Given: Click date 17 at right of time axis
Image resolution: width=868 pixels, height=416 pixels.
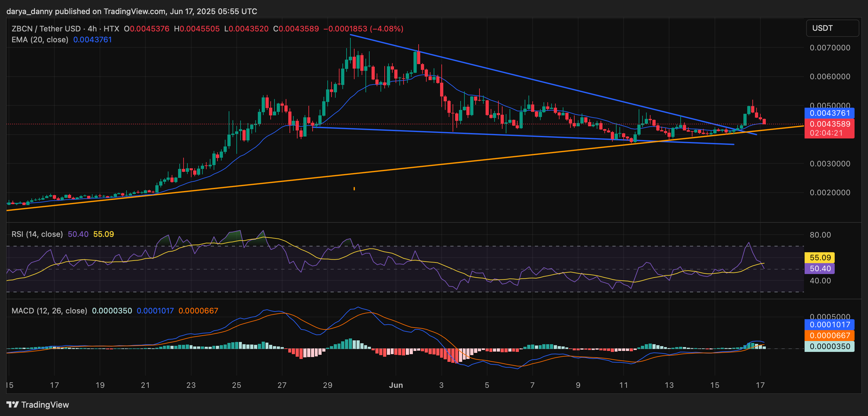Looking at the screenshot, I should 760,385.
